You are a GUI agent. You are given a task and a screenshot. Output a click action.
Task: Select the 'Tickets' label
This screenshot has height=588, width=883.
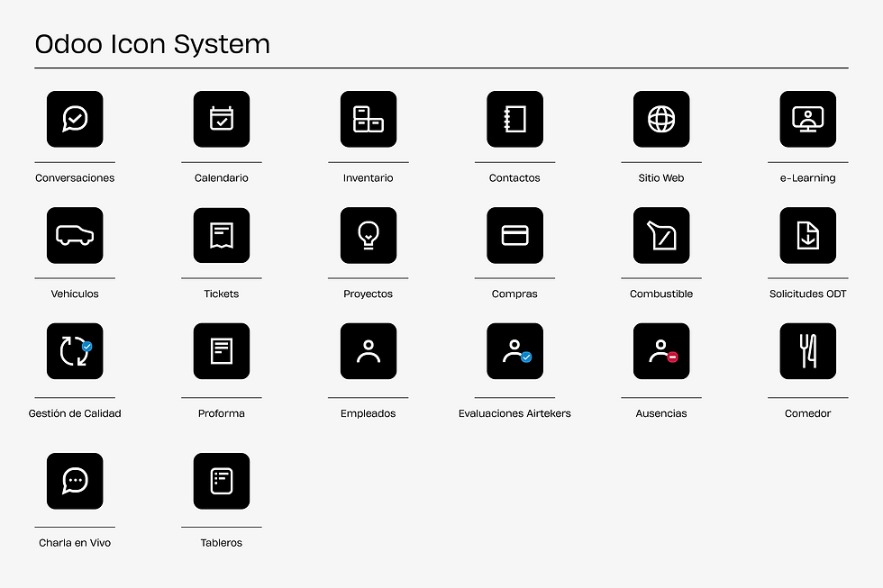point(222,294)
